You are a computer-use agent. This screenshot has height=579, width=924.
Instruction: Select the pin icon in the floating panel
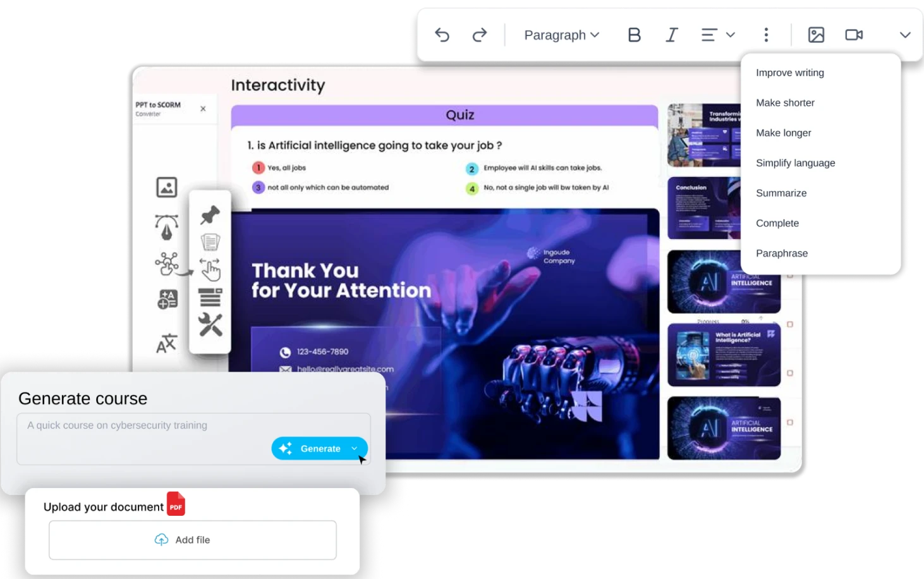point(210,215)
